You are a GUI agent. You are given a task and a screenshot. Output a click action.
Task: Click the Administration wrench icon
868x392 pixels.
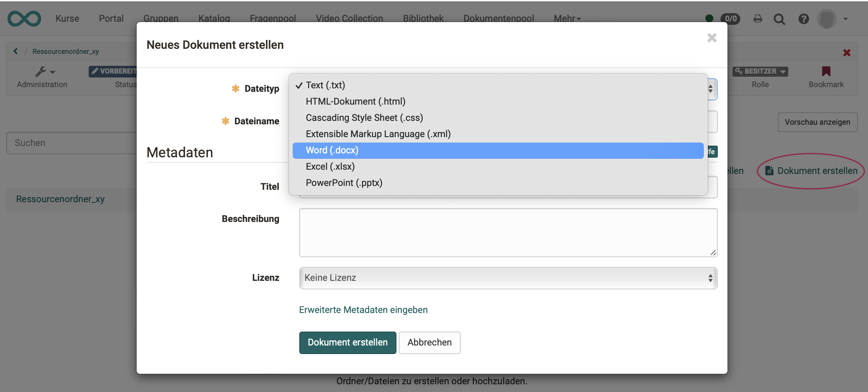click(x=41, y=72)
